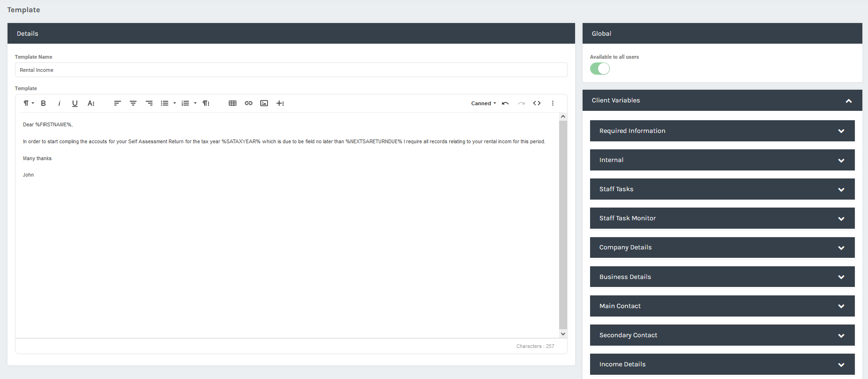The width and height of the screenshot is (868, 379).
Task: Expand Company Details section
Action: pos(722,248)
